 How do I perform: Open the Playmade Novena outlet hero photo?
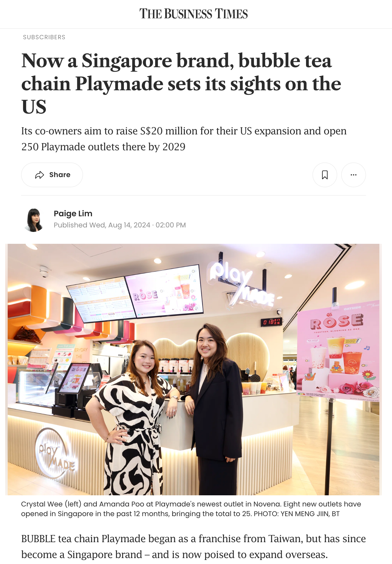(x=194, y=370)
